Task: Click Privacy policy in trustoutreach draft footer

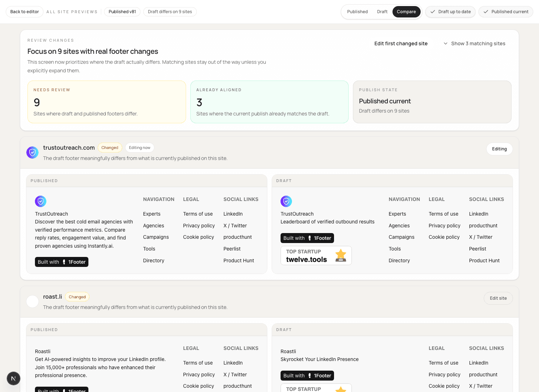Action: [x=445, y=226]
